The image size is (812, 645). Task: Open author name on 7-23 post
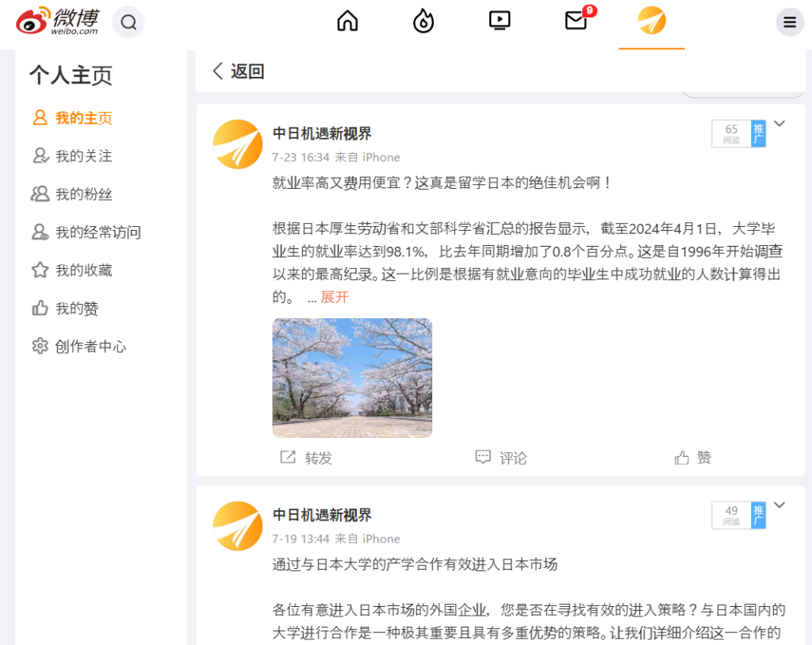pyautogui.click(x=322, y=133)
